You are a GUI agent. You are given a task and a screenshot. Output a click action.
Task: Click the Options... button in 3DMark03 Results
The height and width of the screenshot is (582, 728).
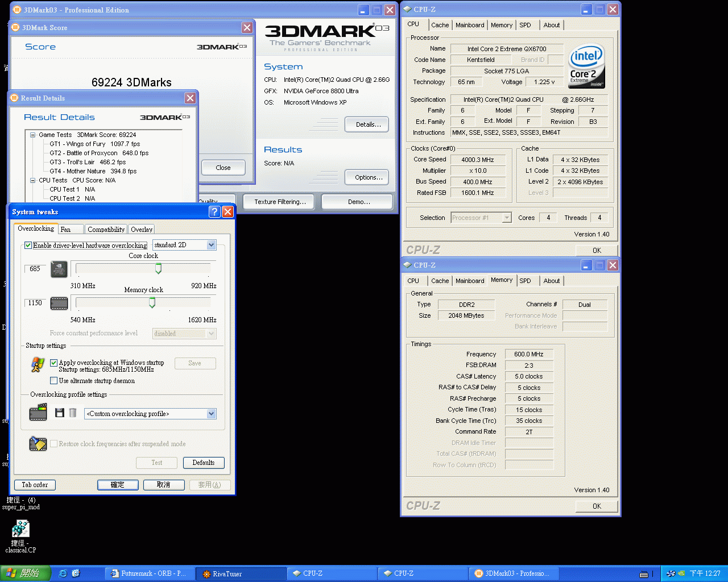tap(367, 177)
